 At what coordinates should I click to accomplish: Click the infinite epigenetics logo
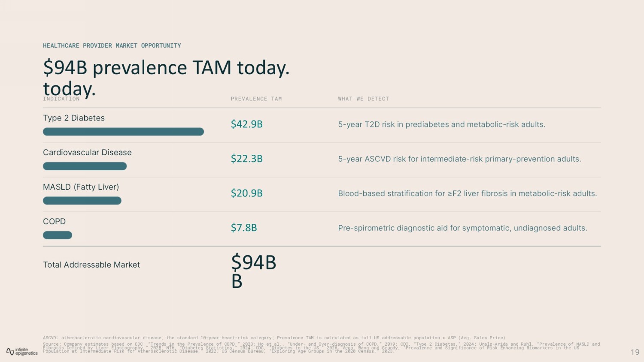click(x=22, y=352)
